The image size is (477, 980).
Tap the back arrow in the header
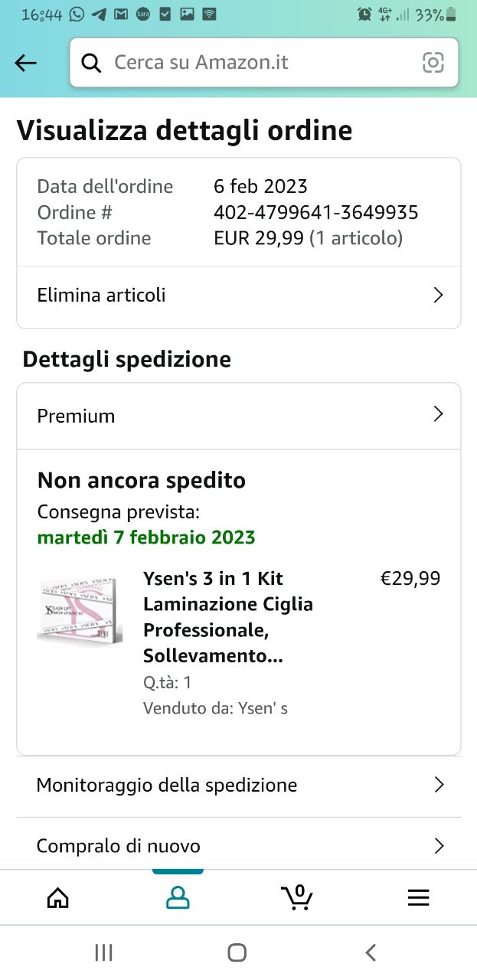[x=26, y=64]
